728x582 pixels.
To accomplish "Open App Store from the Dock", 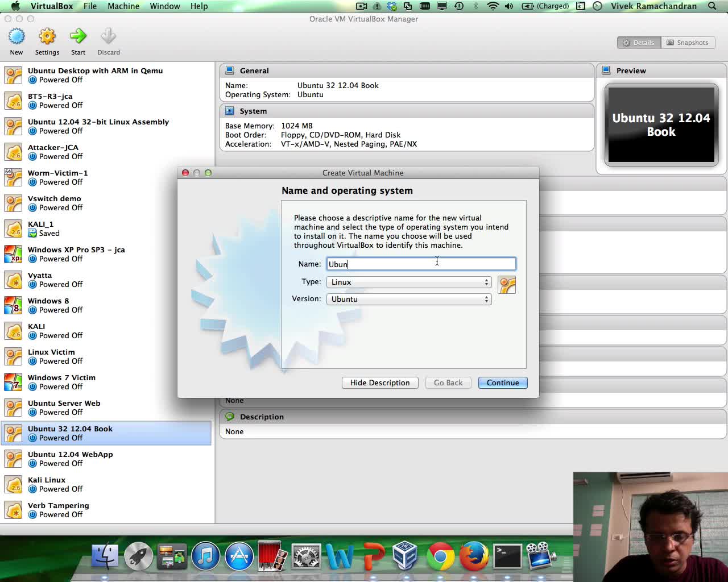I will tap(239, 556).
